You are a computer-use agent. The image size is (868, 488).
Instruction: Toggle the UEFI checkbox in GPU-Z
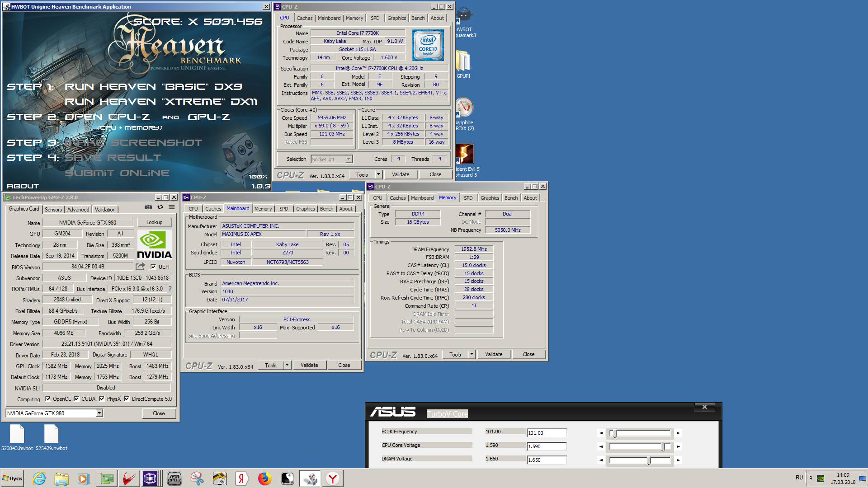[153, 267]
